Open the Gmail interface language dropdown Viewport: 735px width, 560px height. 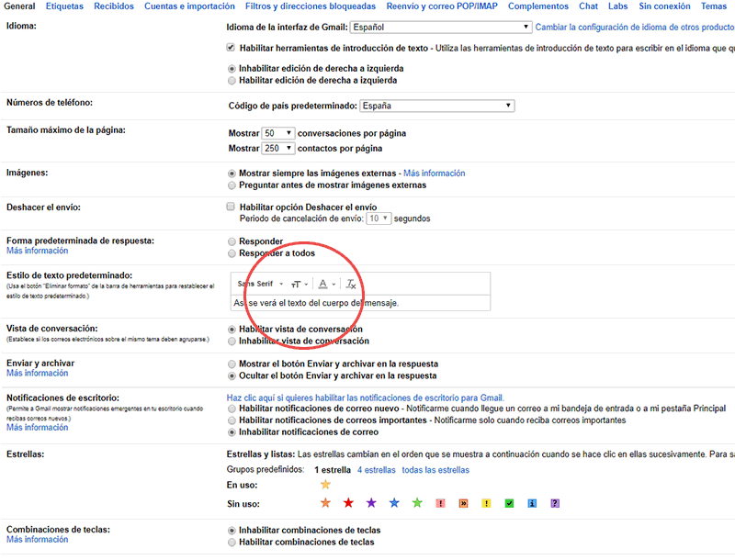[441, 28]
